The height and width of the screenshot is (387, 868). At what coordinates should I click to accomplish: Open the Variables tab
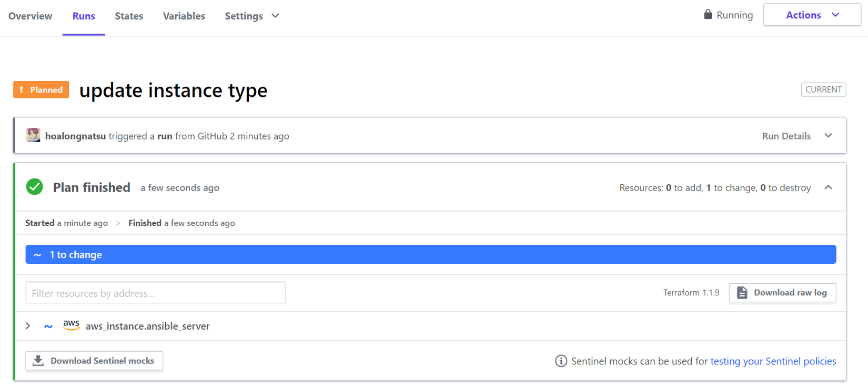[x=184, y=16]
